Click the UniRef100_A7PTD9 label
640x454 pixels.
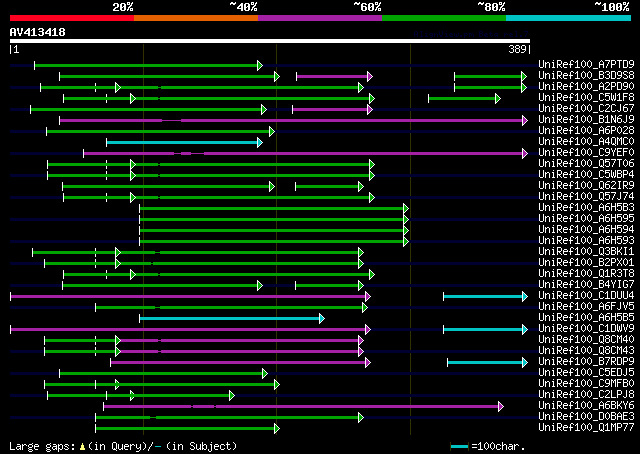(586, 64)
